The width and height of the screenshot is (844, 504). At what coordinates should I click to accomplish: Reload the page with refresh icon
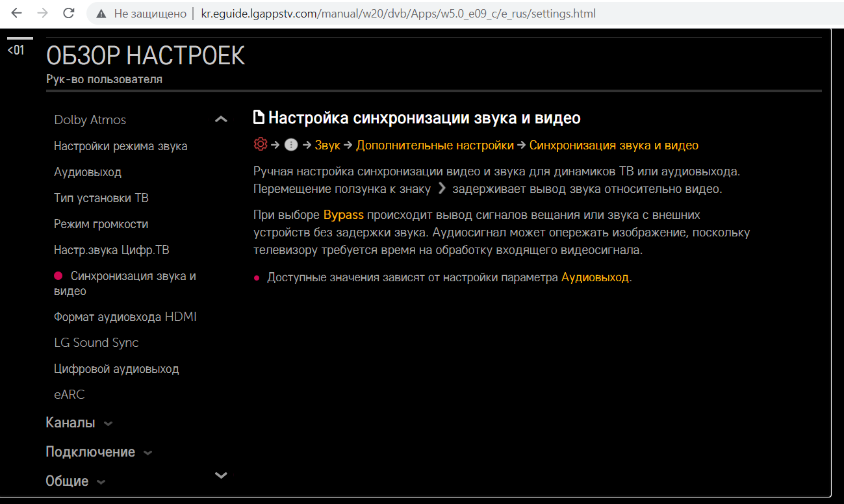click(x=68, y=13)
